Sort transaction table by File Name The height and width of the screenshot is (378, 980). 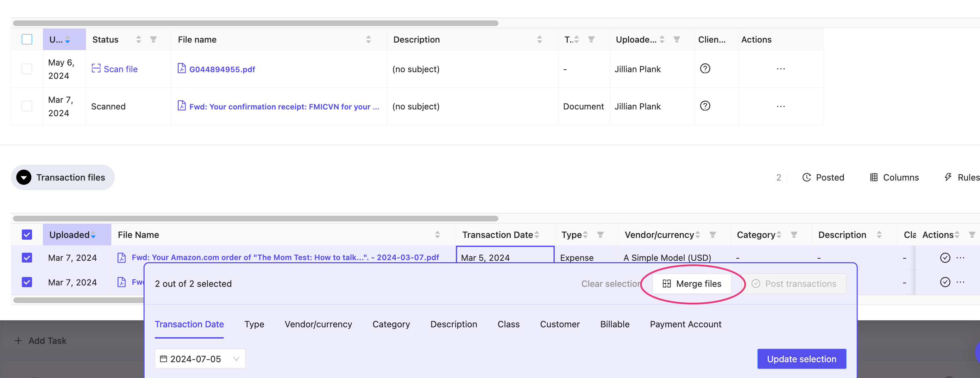[437, 235]
